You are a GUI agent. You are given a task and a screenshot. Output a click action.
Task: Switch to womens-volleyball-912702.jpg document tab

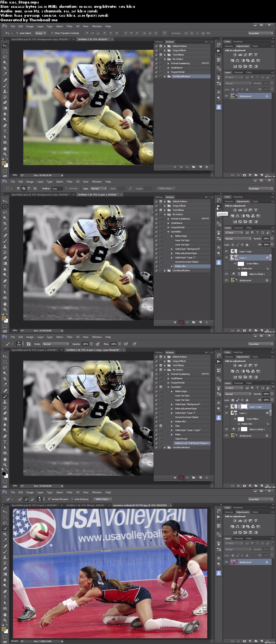(140, 505)
